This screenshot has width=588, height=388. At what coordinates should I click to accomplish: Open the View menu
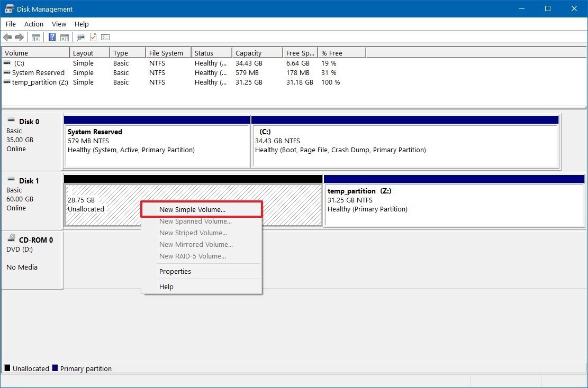[59, 24]
